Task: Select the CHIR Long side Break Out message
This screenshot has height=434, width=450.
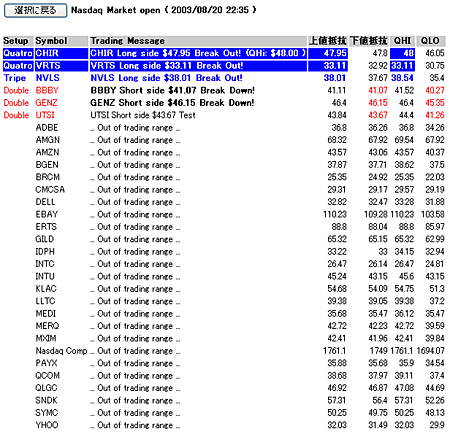Action: coord(198,53)
